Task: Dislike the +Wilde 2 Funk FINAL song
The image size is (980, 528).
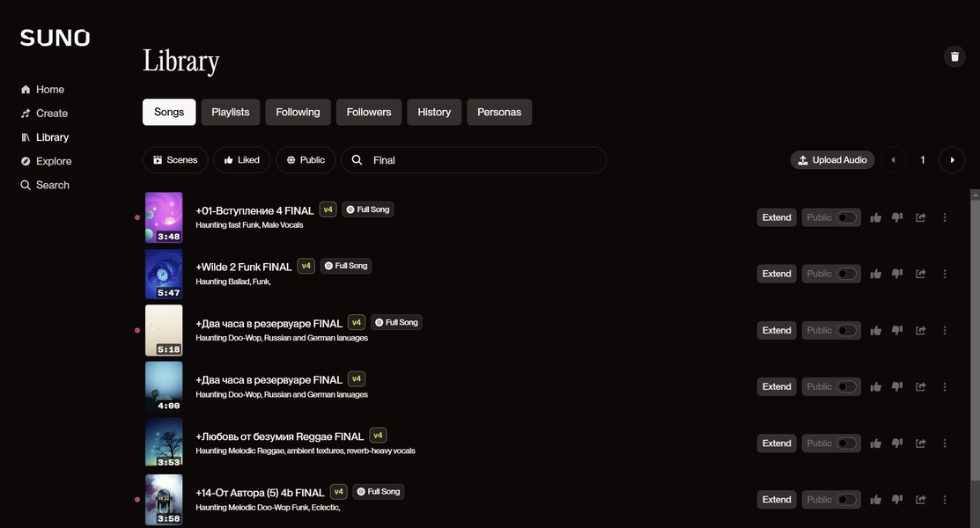Action: pos(897,274)
